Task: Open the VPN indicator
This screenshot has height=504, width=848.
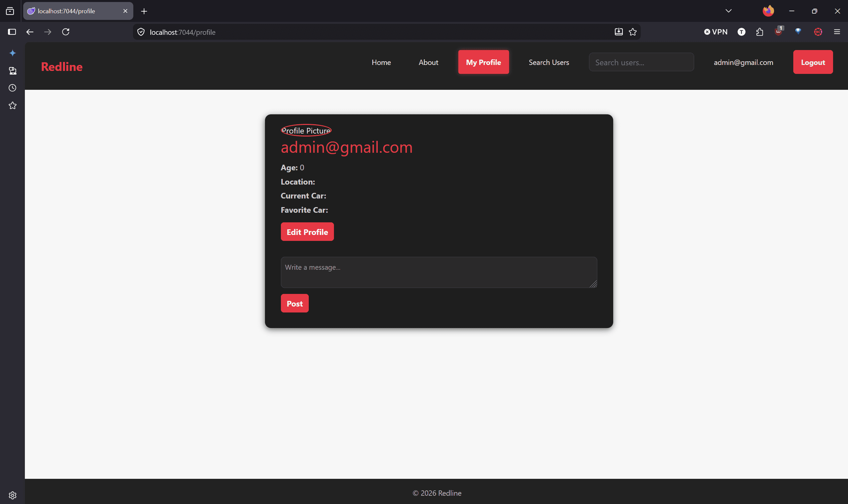Action: pyautogui.click(x=716, y=32)
